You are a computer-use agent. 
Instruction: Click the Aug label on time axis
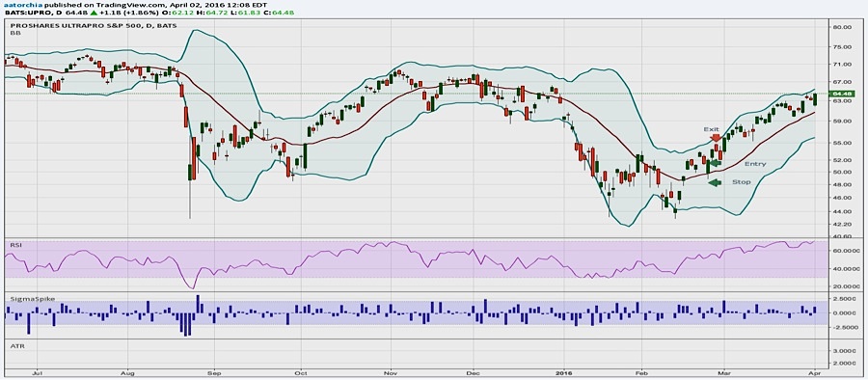[x=128, y=374]
